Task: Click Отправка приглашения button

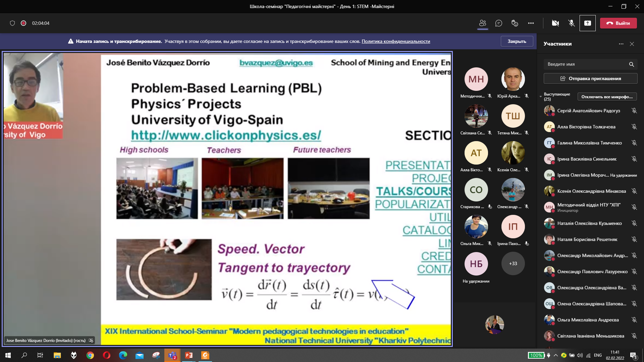Action: [590, 78]
